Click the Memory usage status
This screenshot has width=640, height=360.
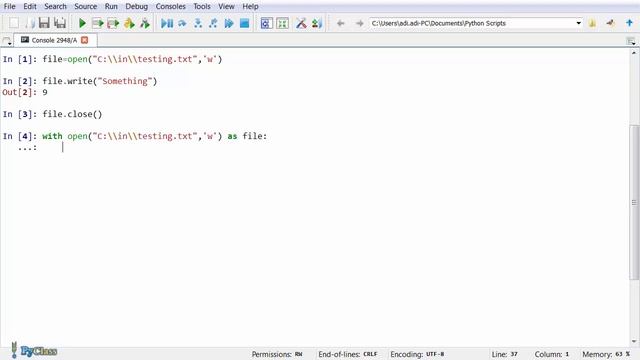click(x=606, y=354)
